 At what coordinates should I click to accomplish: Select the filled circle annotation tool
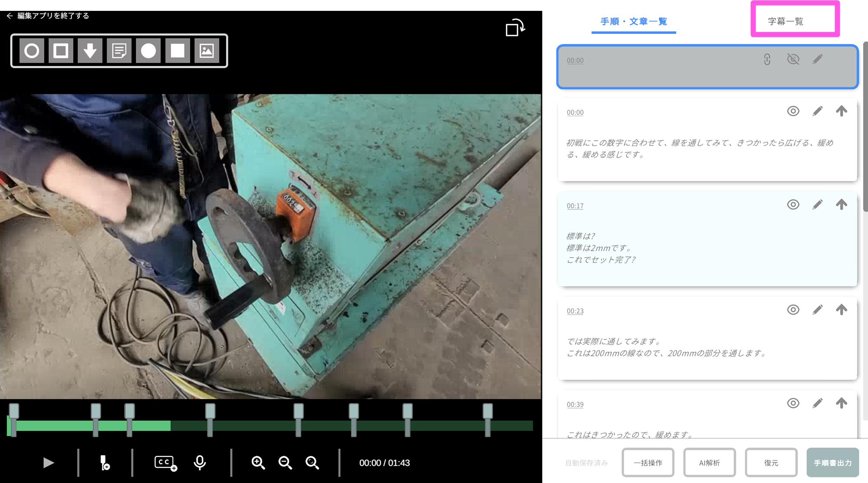(x=148, y=51)
